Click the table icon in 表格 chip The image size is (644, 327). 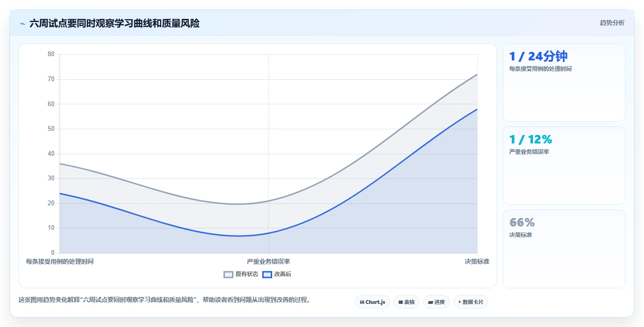[401, 302]
